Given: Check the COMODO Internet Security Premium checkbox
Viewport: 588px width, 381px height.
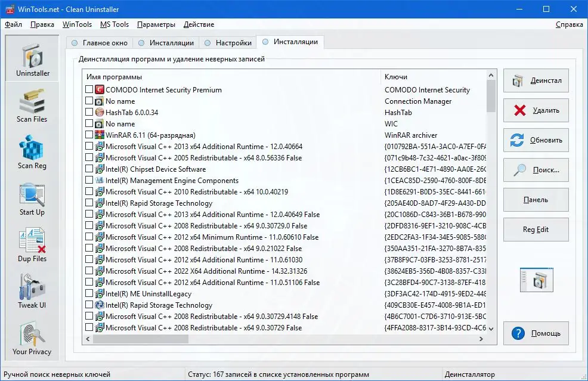Looking at the screenshot, I should 89,89.
